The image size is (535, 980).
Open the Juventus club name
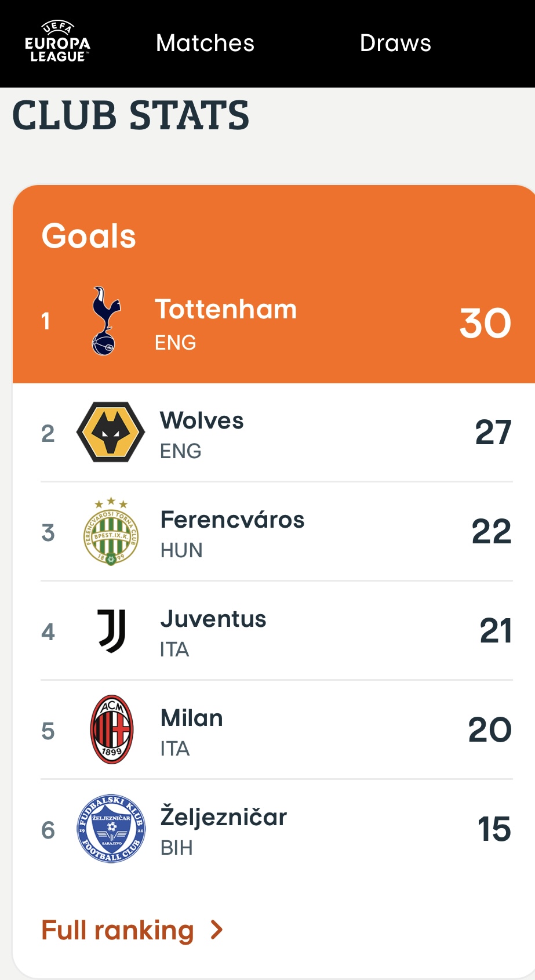click(x=213, y=619)
